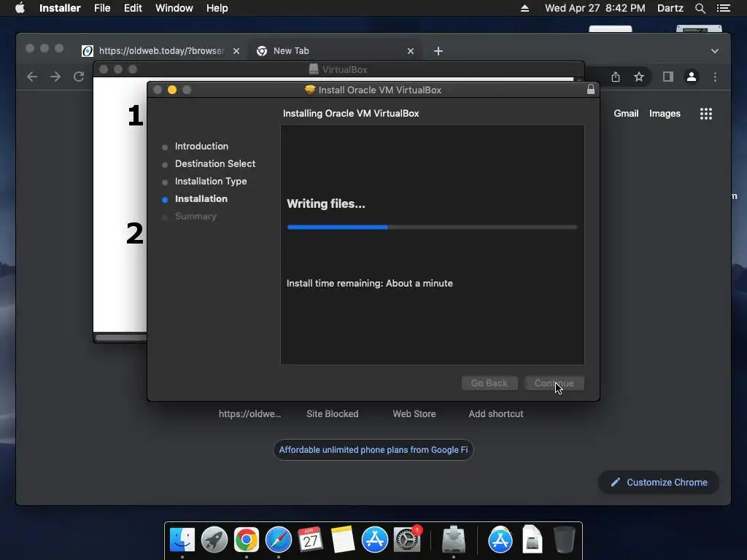Screen dimensions: 747x560
Task: Close the New Tab tab
Action: pos(411,51)
